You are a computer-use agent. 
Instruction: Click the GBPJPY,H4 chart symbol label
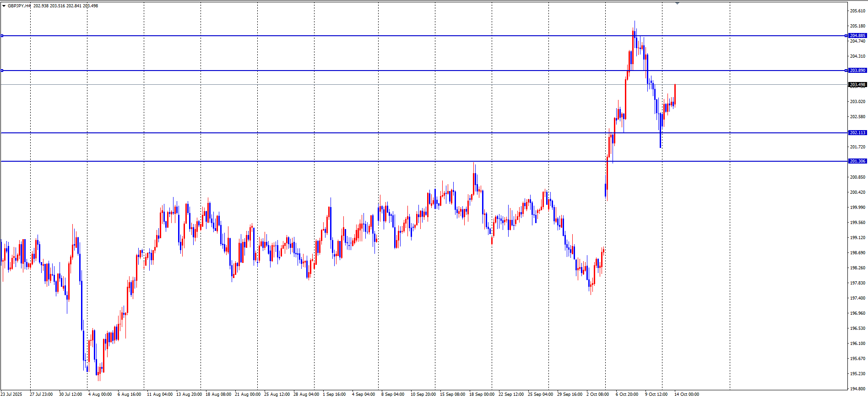pyautogui.click(x=19, y=6)
